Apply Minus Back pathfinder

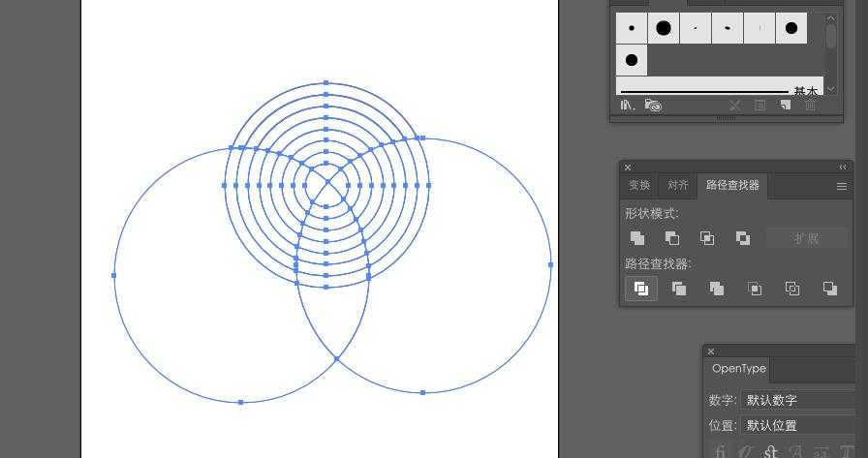(830, 289)
